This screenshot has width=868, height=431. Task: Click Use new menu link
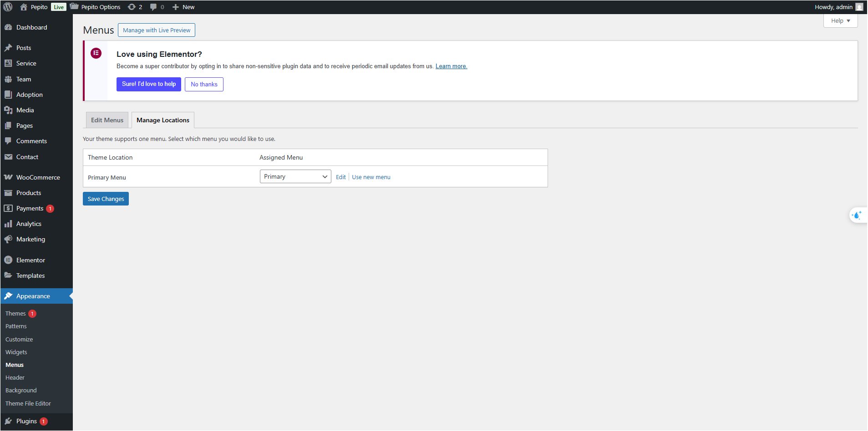coord(371,177)
